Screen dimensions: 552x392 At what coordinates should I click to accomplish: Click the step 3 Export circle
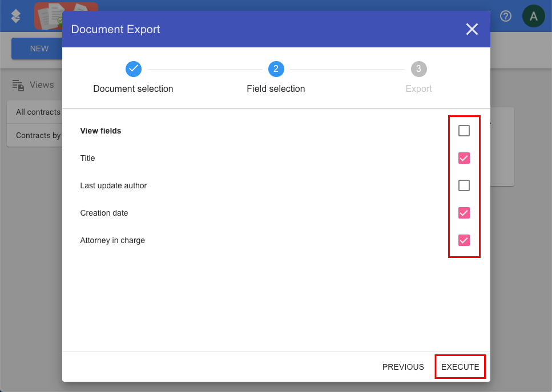coord(418,69)
